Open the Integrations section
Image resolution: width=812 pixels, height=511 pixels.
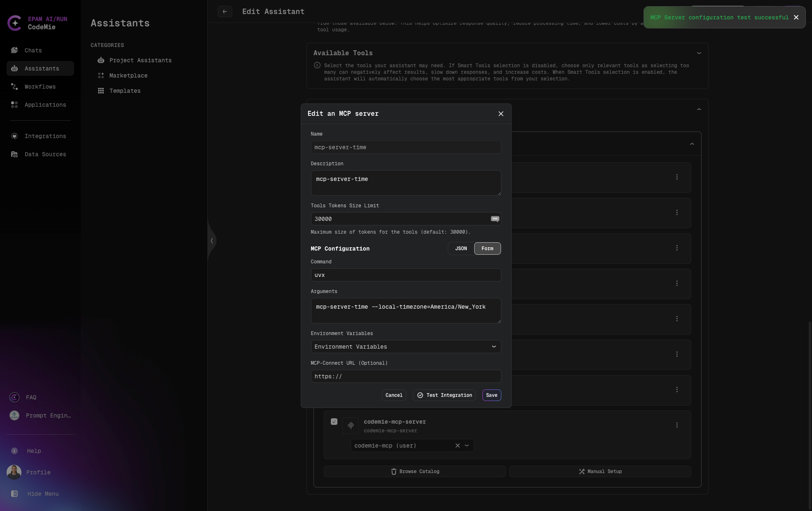coord(45,136)
